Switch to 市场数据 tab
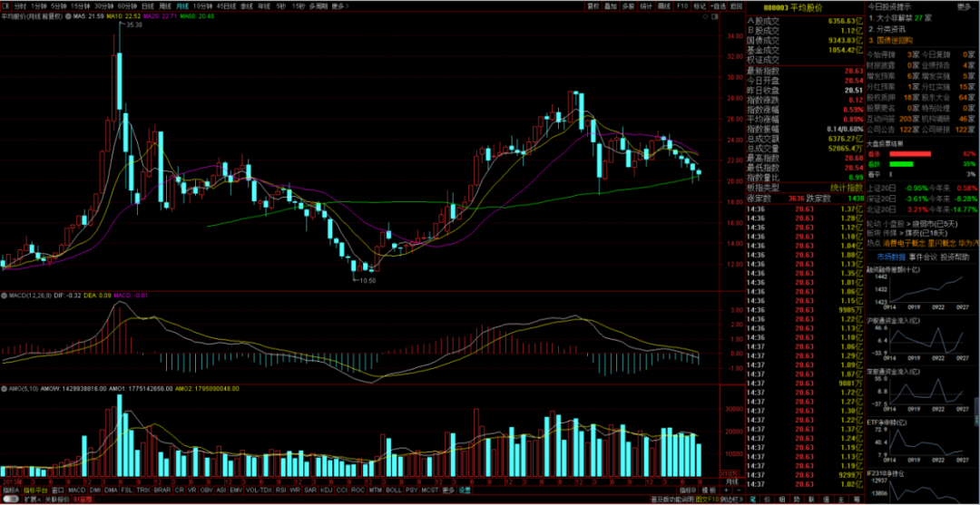The height and width of the screenshot is (505, 980). [x=890, y=257]
